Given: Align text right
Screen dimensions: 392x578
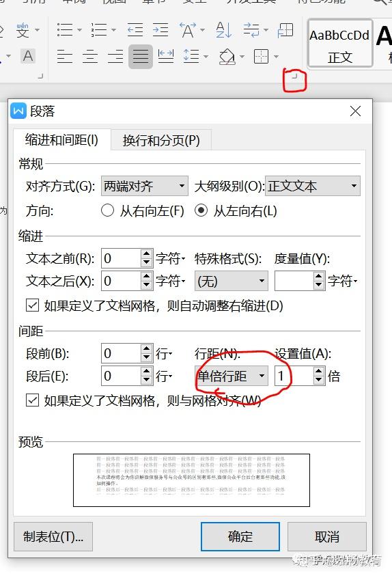Looking at the screenshot, I should coord(115,57).
